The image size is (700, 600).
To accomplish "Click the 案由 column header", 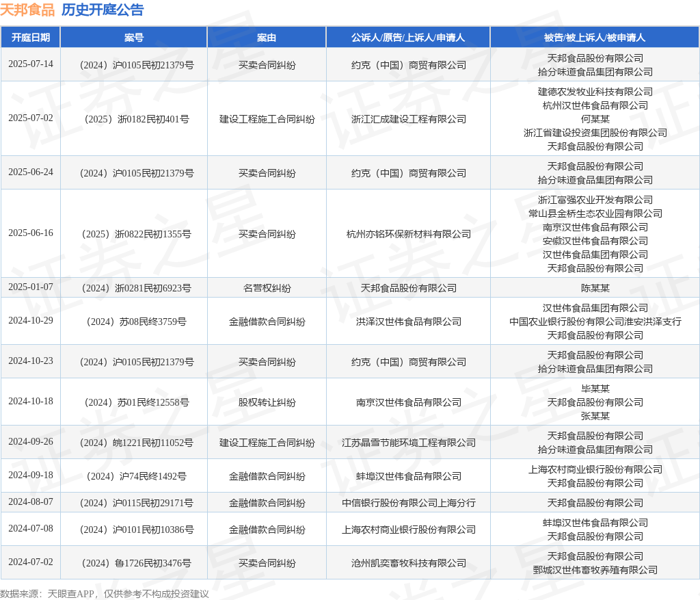I will tap(267, 38).
